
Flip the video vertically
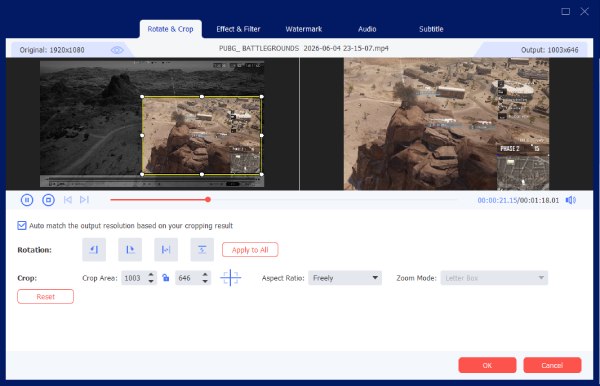[202, 249]
